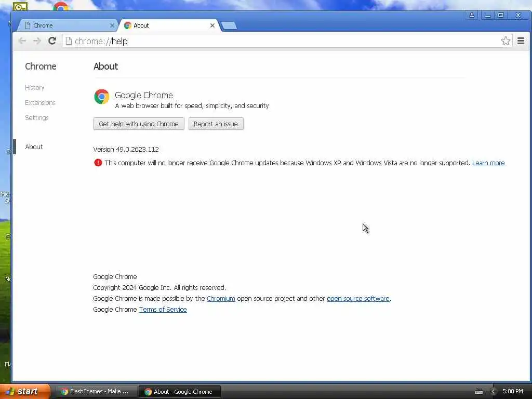Click Report an issue button

coord(216,124)
